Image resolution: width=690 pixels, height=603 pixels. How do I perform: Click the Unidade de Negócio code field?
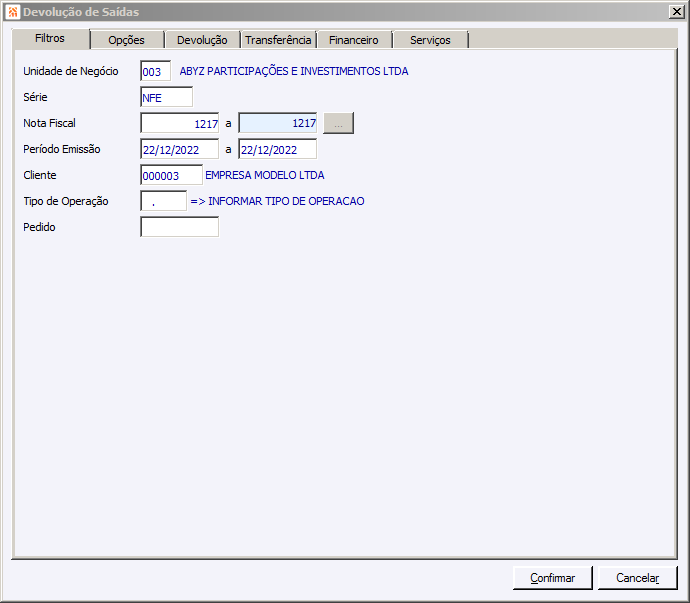point(156,71)
